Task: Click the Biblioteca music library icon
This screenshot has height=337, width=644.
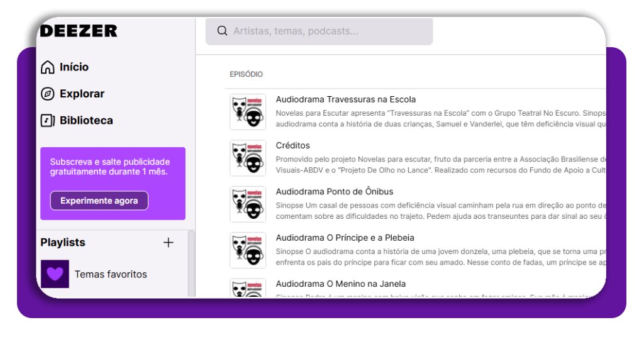Action: pos(47,121)
